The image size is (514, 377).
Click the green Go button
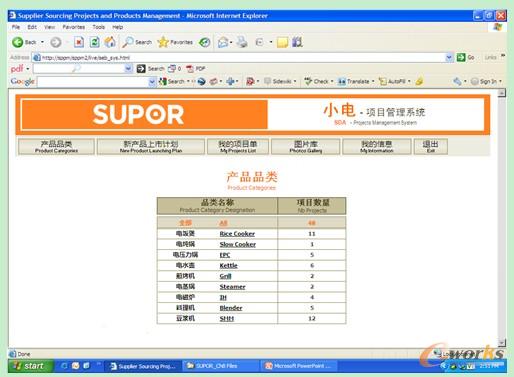(465, 57)
